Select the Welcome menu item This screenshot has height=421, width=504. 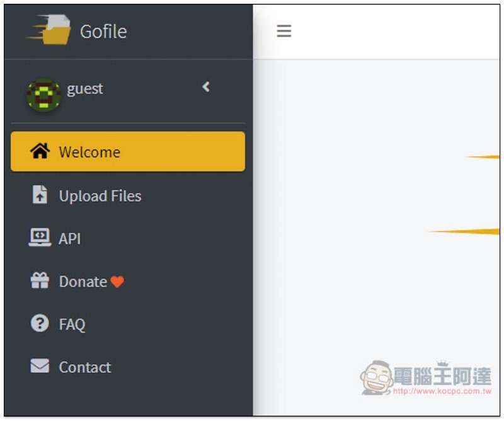128,151
